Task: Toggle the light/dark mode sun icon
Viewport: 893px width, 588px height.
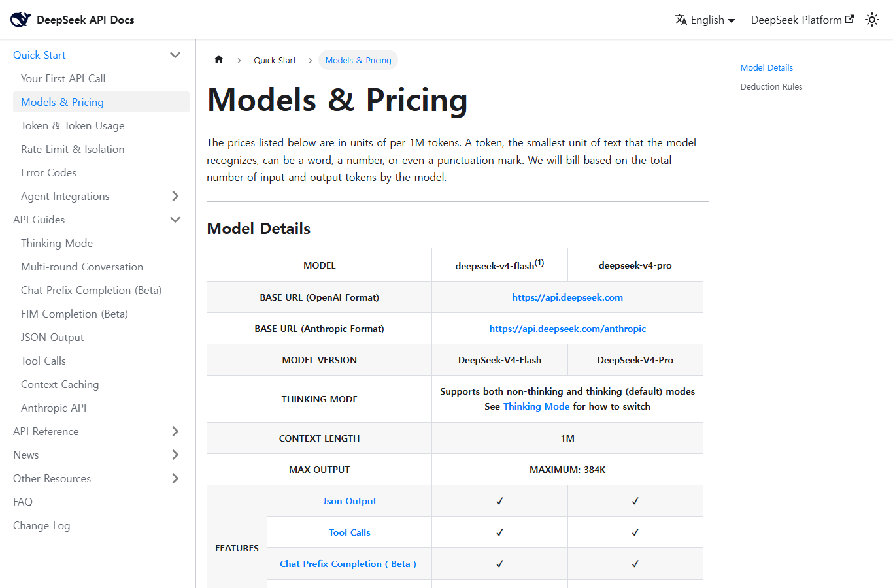Action: tap(872, 20)
